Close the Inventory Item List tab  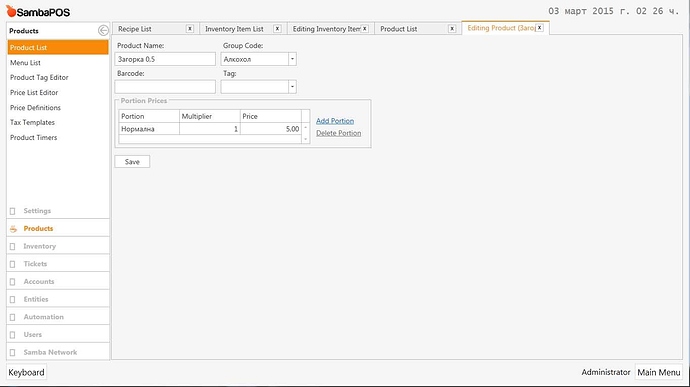coord(277,29)
